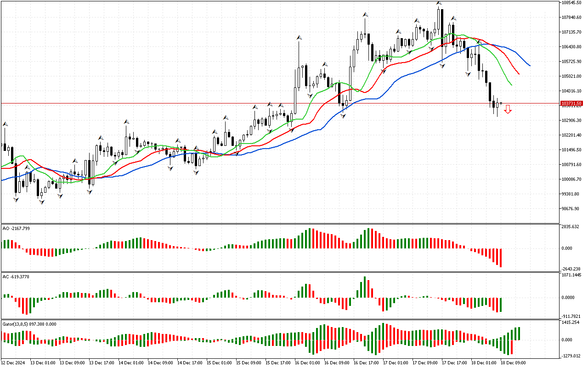588x368 pixels.
Task: Select the AC -619.3778 indicator label
Action: point(16,276)
